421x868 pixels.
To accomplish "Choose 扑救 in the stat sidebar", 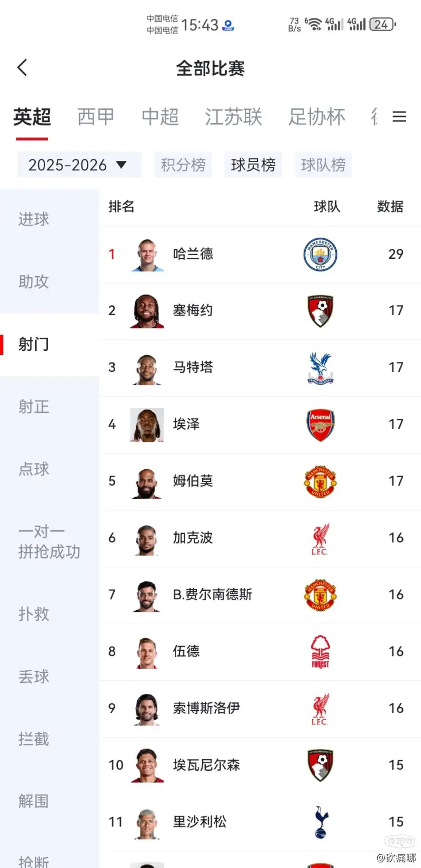I will [x=34, y=614].
